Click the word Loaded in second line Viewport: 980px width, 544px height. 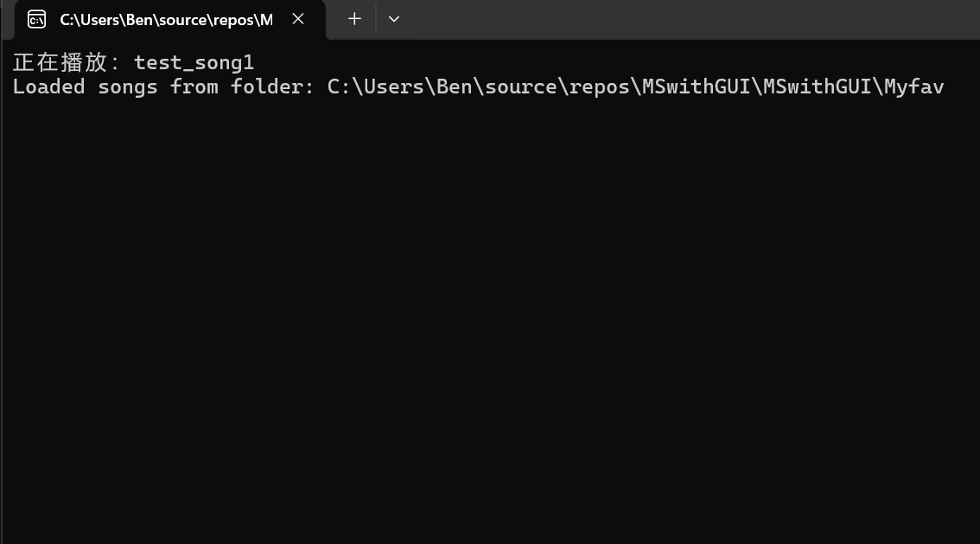[x=48, y=86]
